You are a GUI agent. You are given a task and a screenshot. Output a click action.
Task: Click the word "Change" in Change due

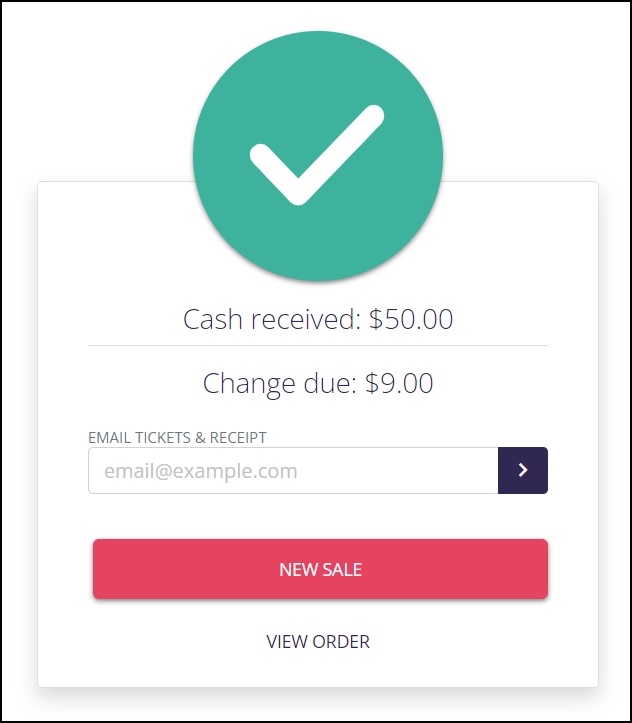point(249,384)
